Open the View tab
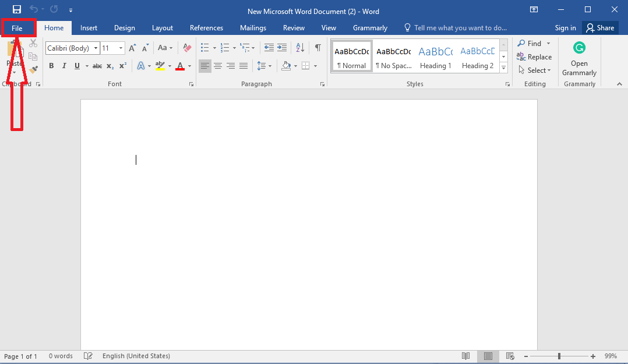628x364 pixels. point(329,27)
